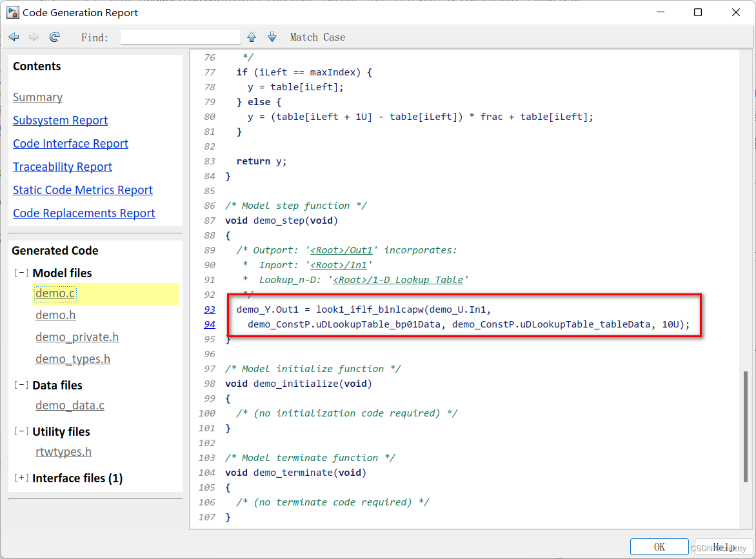Click 'y = table[iLeft];' on line 78
The height and width of the screenshot is (559, 756).
[295, 87]
